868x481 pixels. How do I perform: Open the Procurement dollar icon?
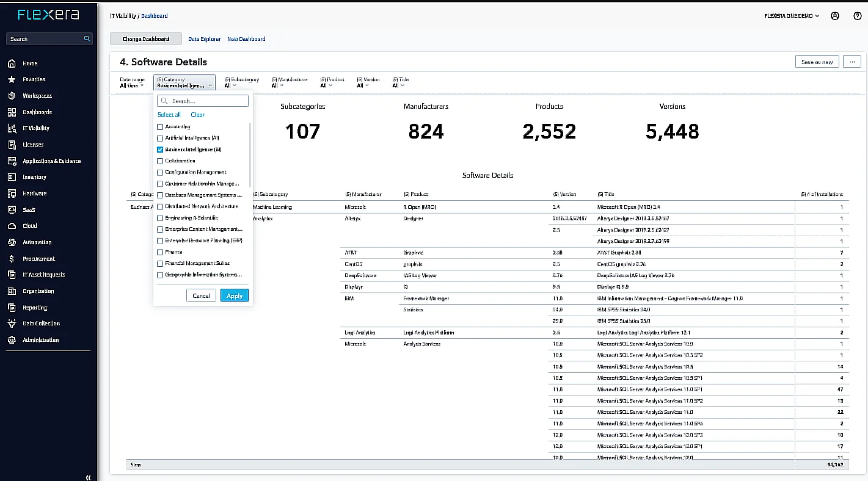(11, 259)
